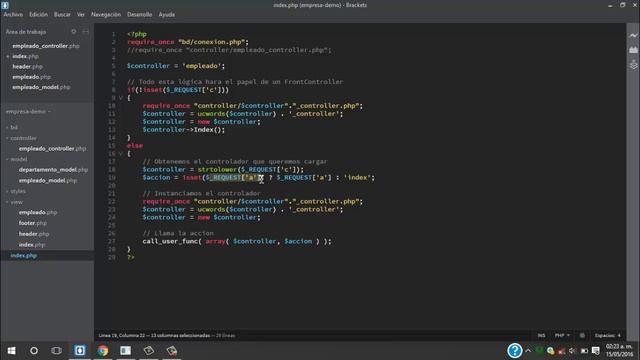
Task: Open the Extension Manager icon
Action: tap(633, 50)
